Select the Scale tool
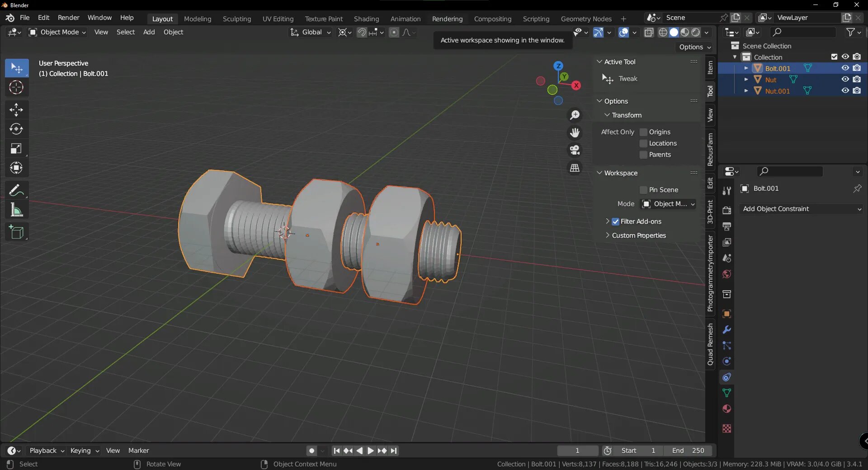Image resolution: width=868 pixels, height=470 pixels. click(x=16, y=149)
